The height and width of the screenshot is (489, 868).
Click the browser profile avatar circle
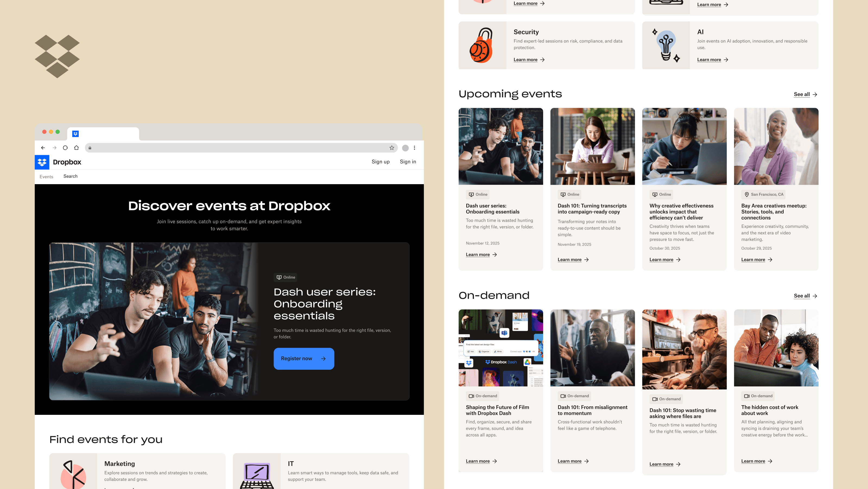(405, 148)
